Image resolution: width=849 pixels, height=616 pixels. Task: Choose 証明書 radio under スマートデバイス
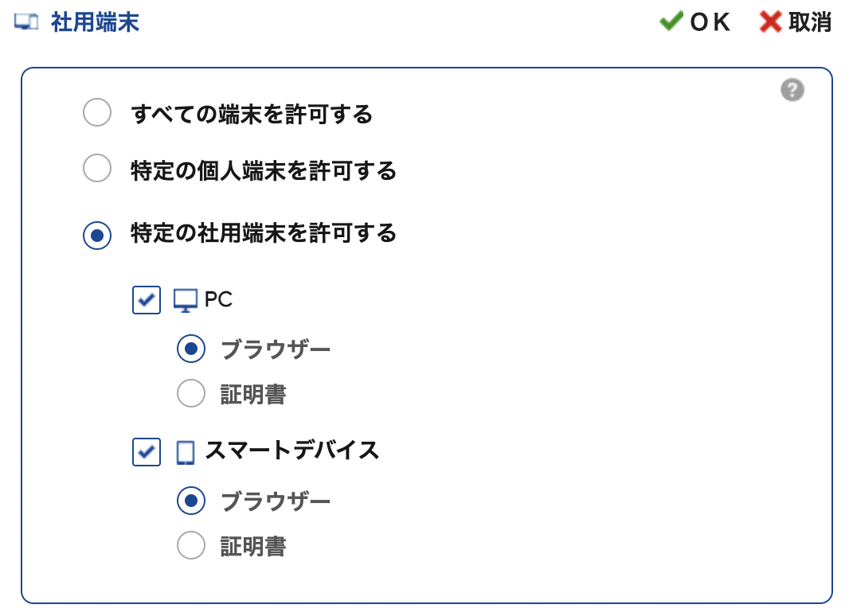click(191, 545)
